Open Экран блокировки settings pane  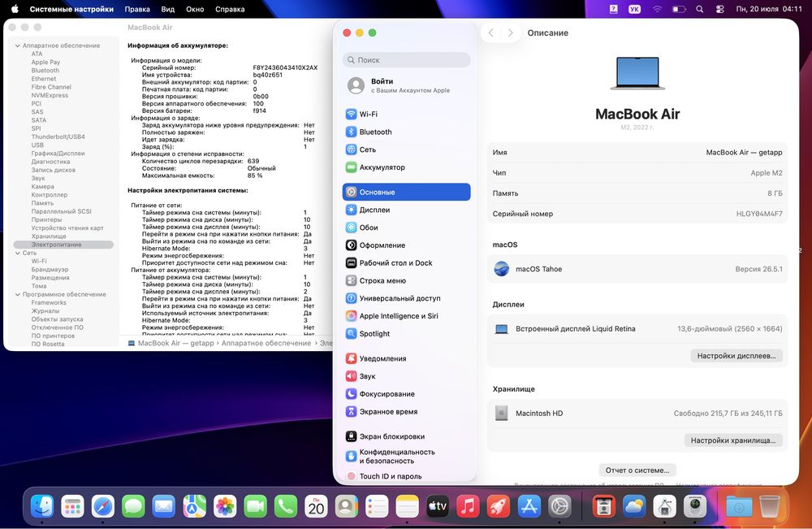407,436
